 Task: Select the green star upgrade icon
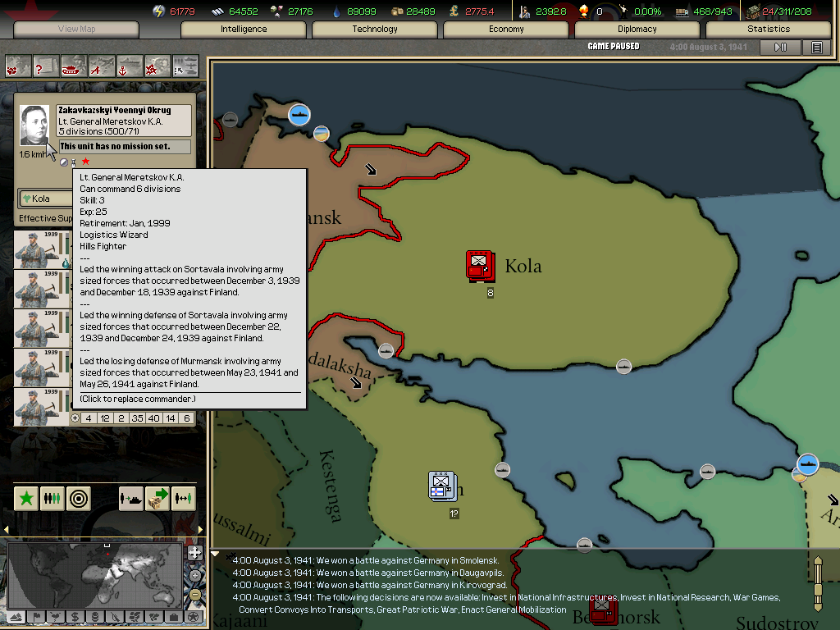coord(25,498)
